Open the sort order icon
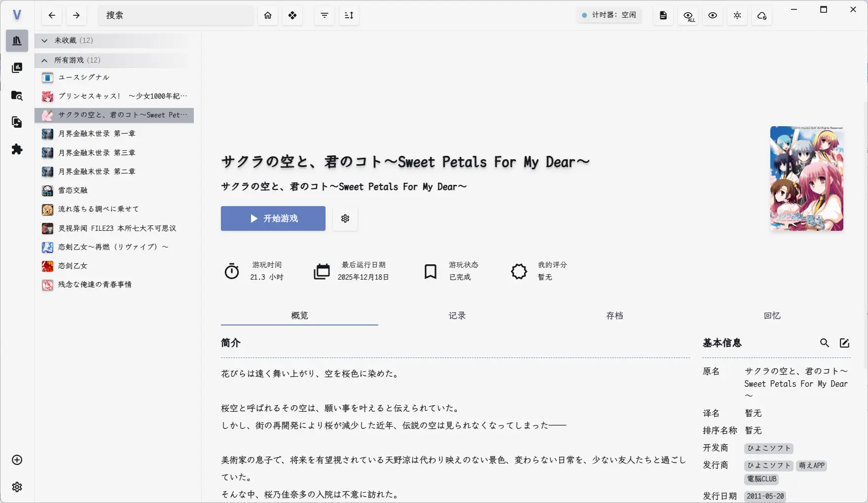 (349, 15)
